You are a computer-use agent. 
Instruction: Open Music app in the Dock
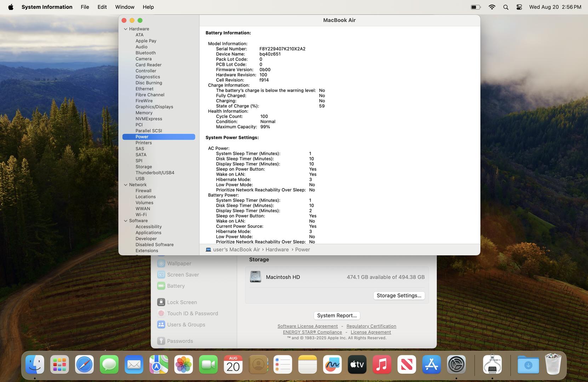[382, 364]
